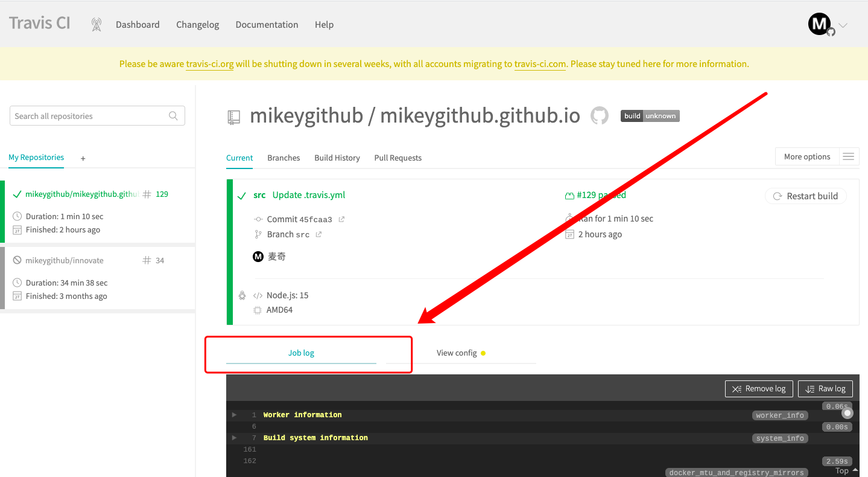
Task: Switch to the Branches tab
Action: (284, 158)
